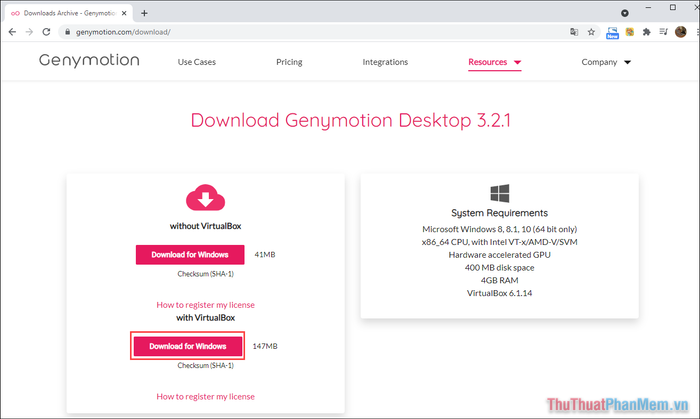
Task: Reload the page with the refresh icon
Action: point(46,32)
